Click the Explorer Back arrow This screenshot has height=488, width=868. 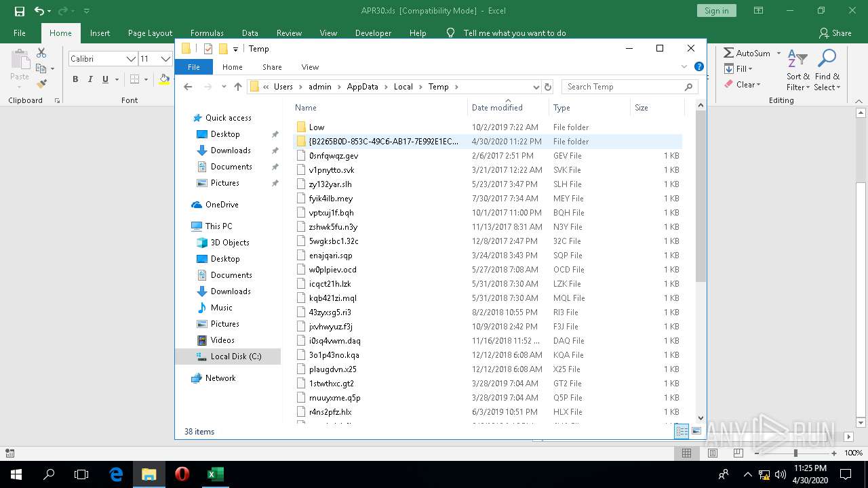point(188,87)
